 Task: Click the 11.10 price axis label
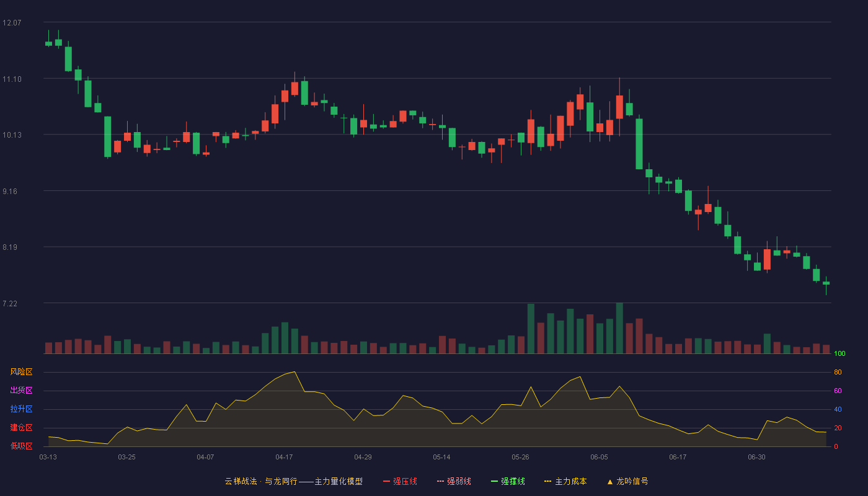point(12,79)
